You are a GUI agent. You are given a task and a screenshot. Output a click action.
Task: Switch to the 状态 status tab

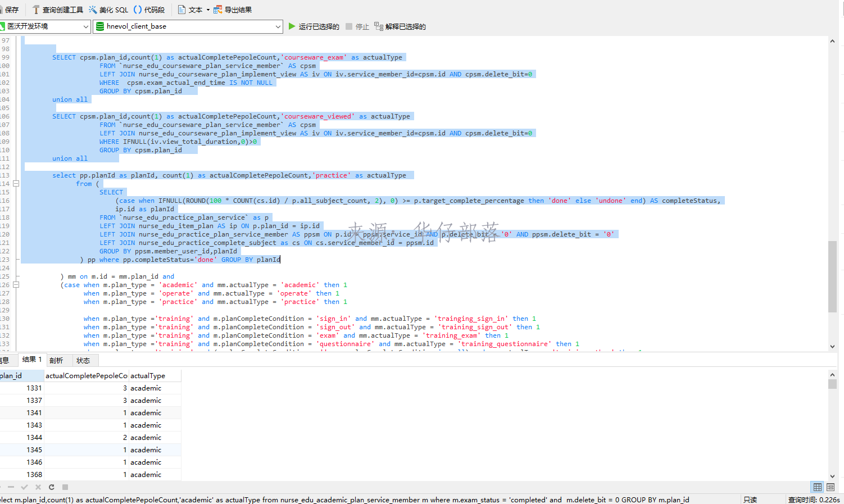[x=83, y=360]
